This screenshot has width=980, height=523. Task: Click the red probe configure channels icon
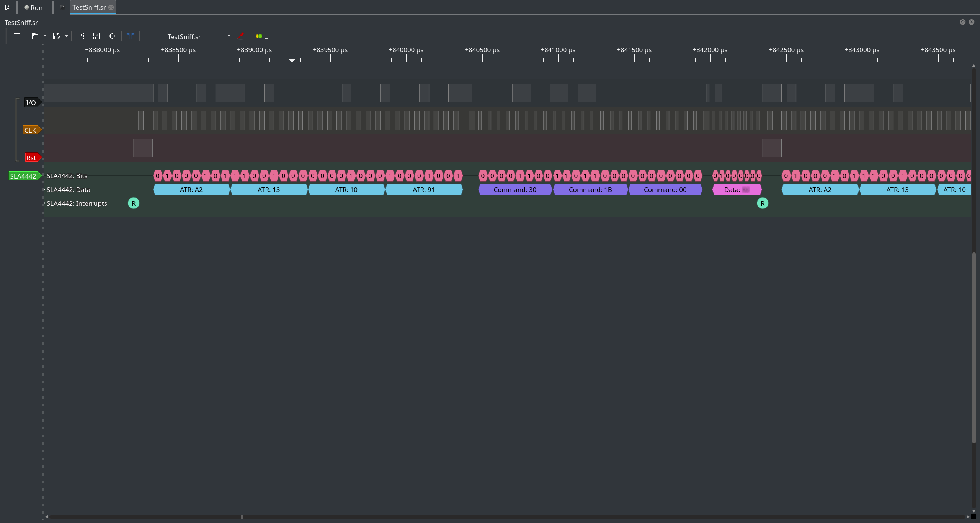tap(241, 36)
